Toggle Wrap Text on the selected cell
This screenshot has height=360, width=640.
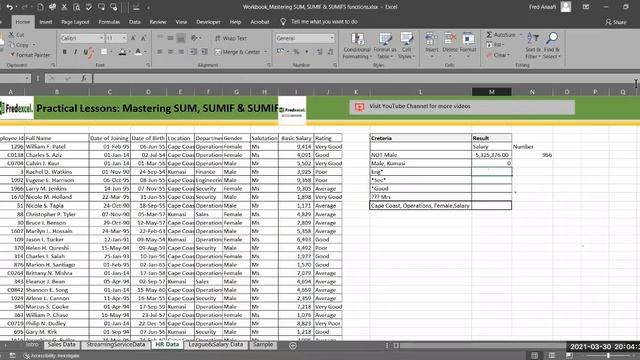[231, 38]
